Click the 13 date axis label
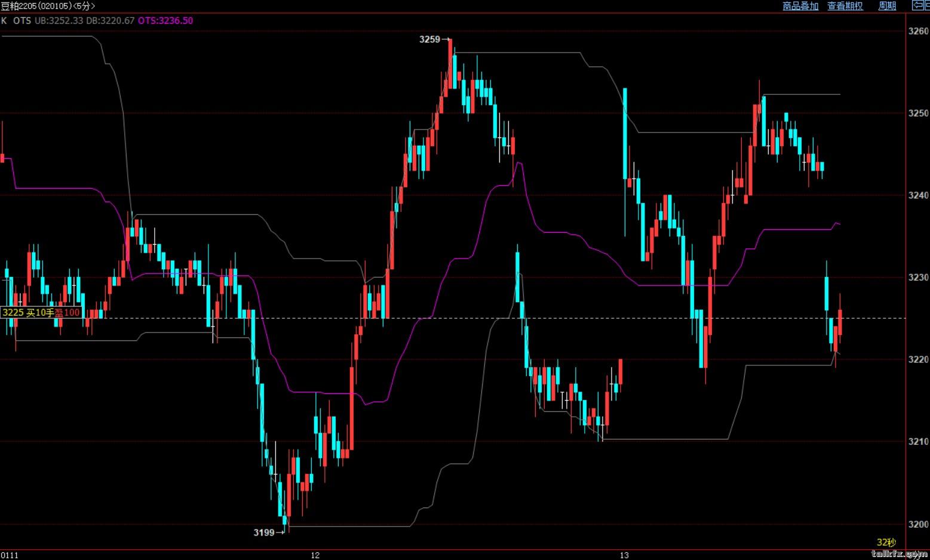930x560 pixels. pyautogui.click(x=624, y=555)
